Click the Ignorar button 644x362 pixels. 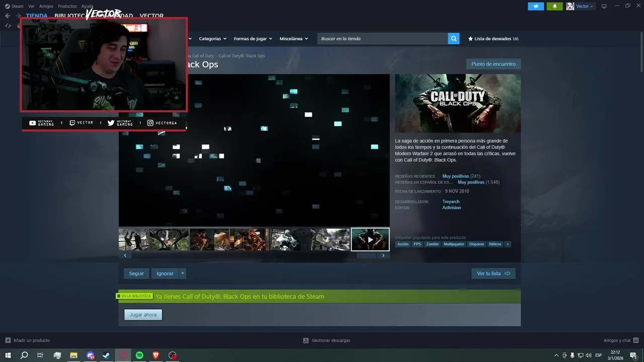point(165,274)
